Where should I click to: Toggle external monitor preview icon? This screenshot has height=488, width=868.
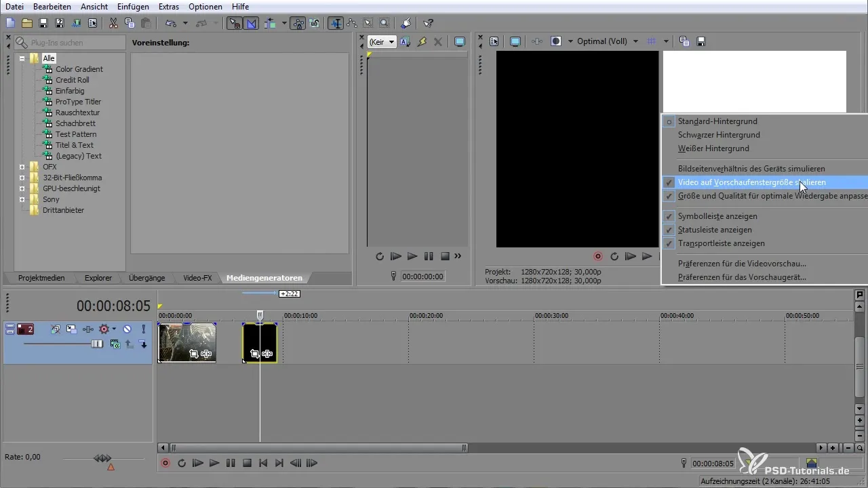point(515,41)
